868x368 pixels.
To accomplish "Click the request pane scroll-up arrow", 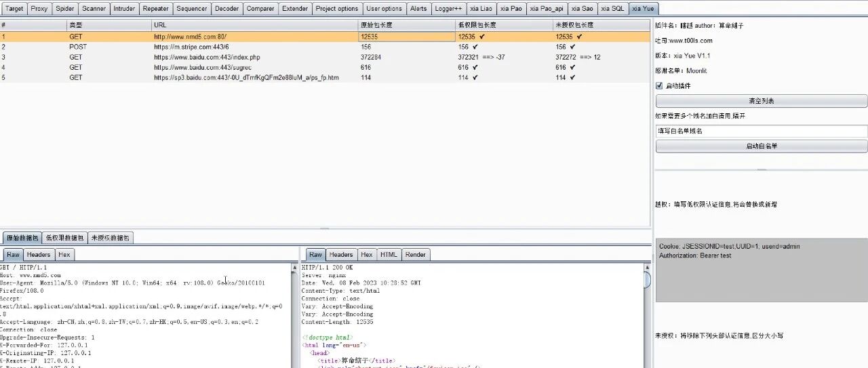I will [294, 267].
